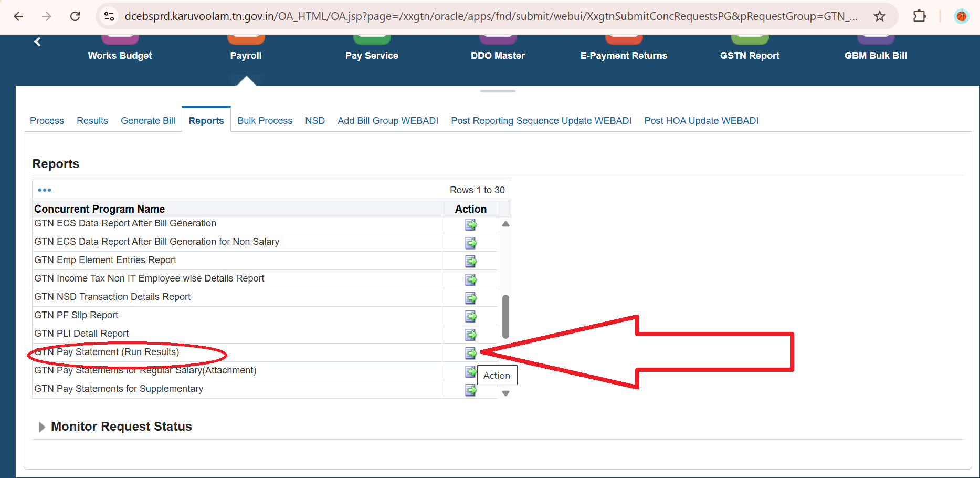
Task: Click action icon for GTN PLI Detail Report
Action: click(471, 335)
